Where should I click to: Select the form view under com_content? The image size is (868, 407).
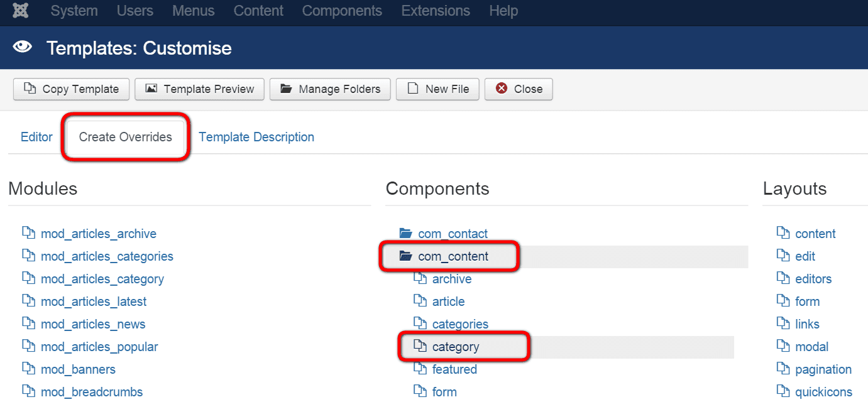click(x=444, y=392)
